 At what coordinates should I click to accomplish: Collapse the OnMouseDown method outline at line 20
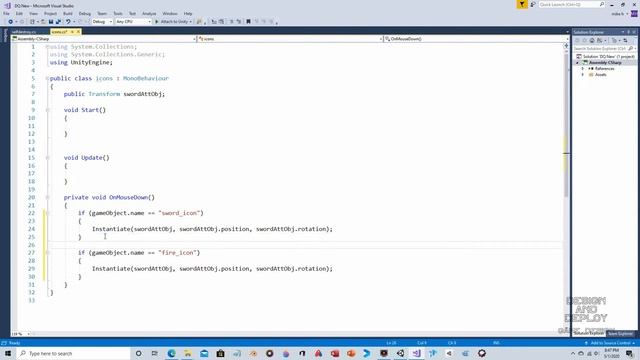(47, 198)
